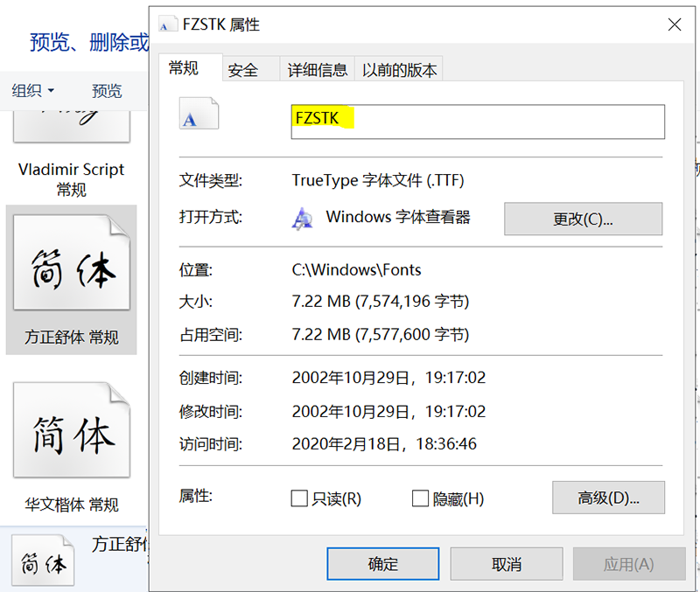700x592 pixels.
Task: Click the 修改时间 date value
Action: [388, 411]
